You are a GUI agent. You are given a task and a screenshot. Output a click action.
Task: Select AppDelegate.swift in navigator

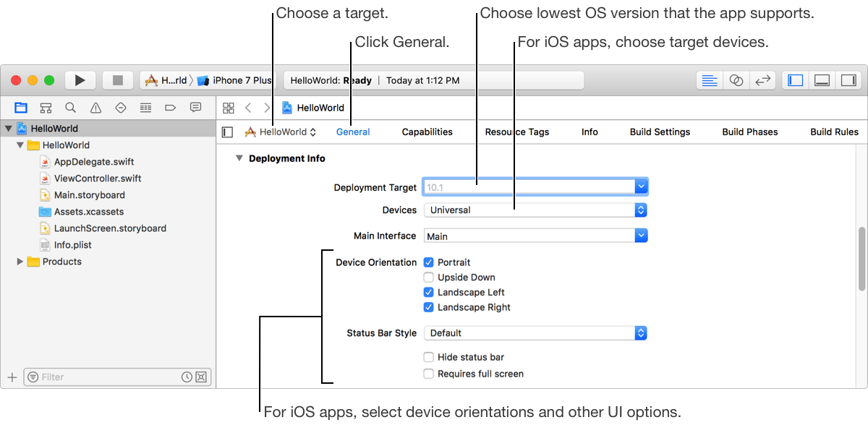(93, 162)
